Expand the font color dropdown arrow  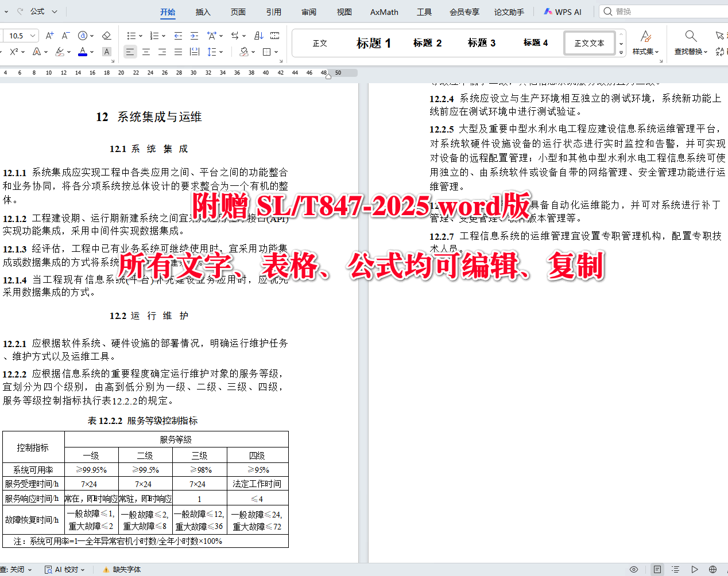click(x=92, y=52)
